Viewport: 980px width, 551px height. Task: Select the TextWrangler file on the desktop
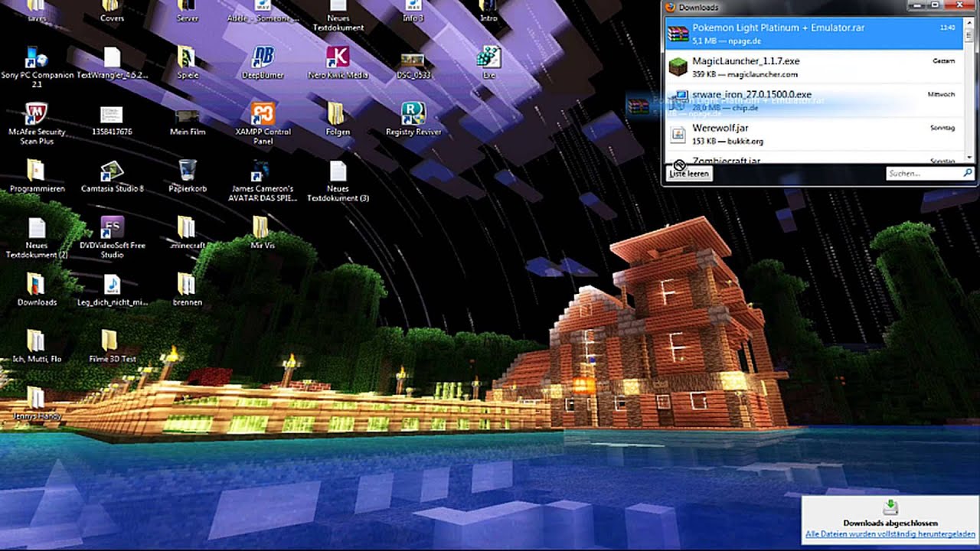coord(112,63)
